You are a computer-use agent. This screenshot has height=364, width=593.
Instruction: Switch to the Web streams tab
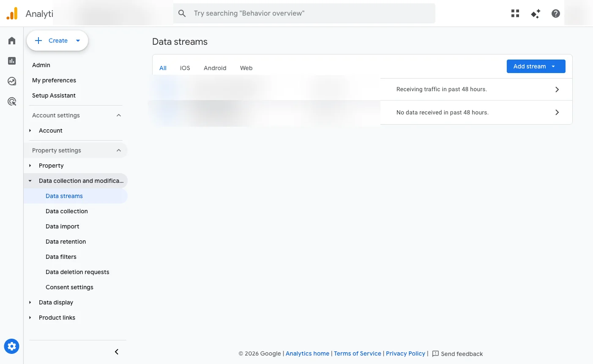246,68
